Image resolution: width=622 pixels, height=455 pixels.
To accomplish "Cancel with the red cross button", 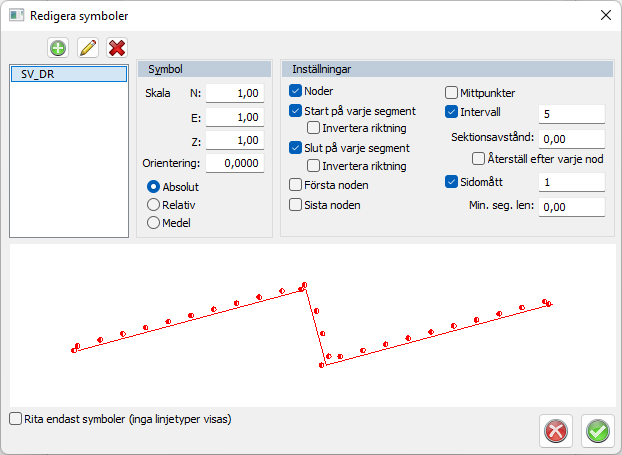I will pyautogui.click(x=556, y=430).
